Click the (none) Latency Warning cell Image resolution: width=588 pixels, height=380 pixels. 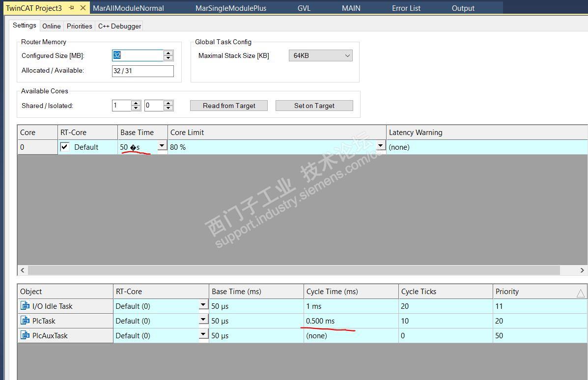tap(487, 147)
